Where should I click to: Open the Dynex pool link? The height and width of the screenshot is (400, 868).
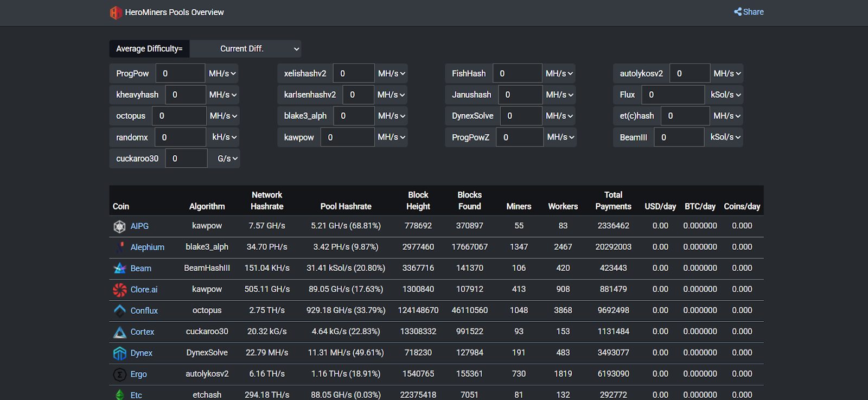click(x=141, y=353)
